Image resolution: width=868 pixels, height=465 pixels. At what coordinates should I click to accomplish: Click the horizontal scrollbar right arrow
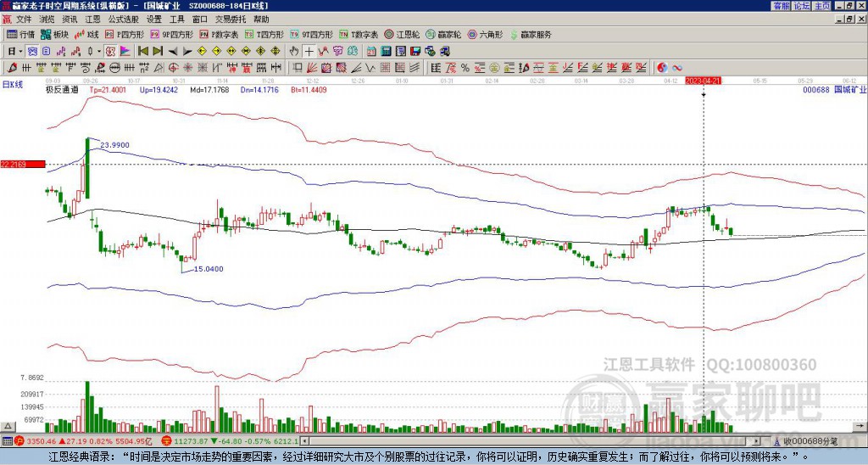(756, 441)
